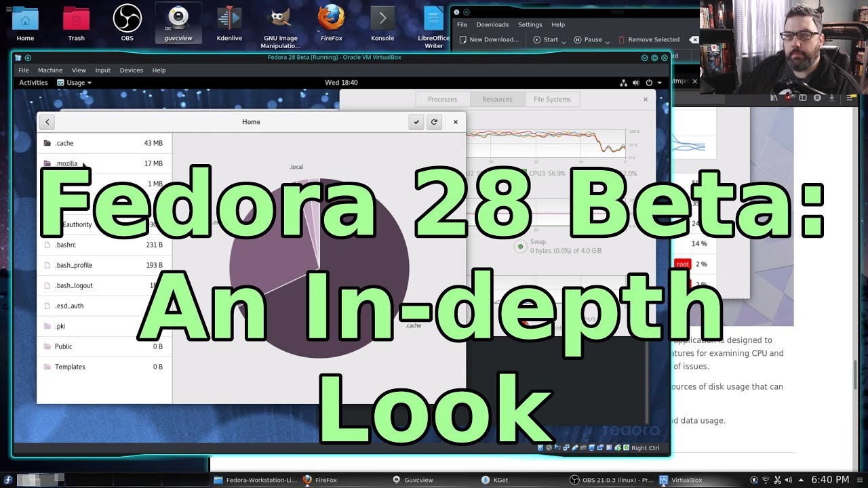Open the File menu in KGet

pyautogui.click(x=462, y=24)
